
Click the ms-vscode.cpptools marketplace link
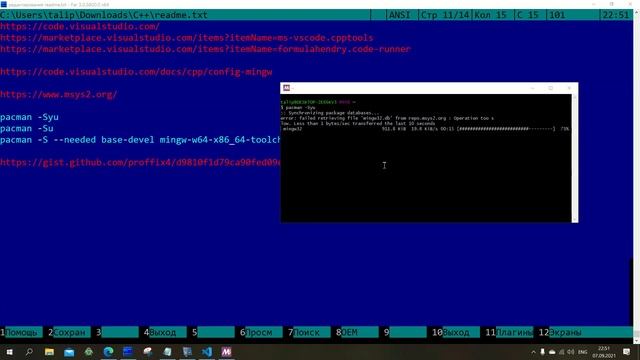pos(187,38)
